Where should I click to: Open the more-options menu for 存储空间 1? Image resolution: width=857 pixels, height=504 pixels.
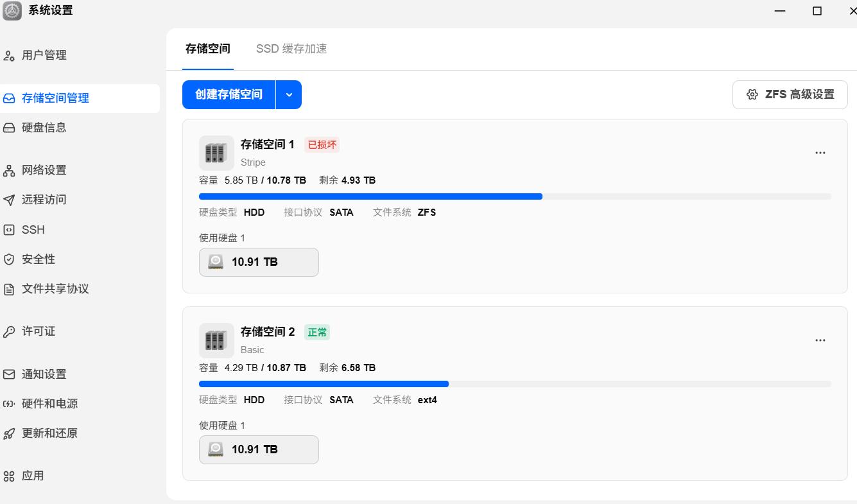click(x=820, y=153)
